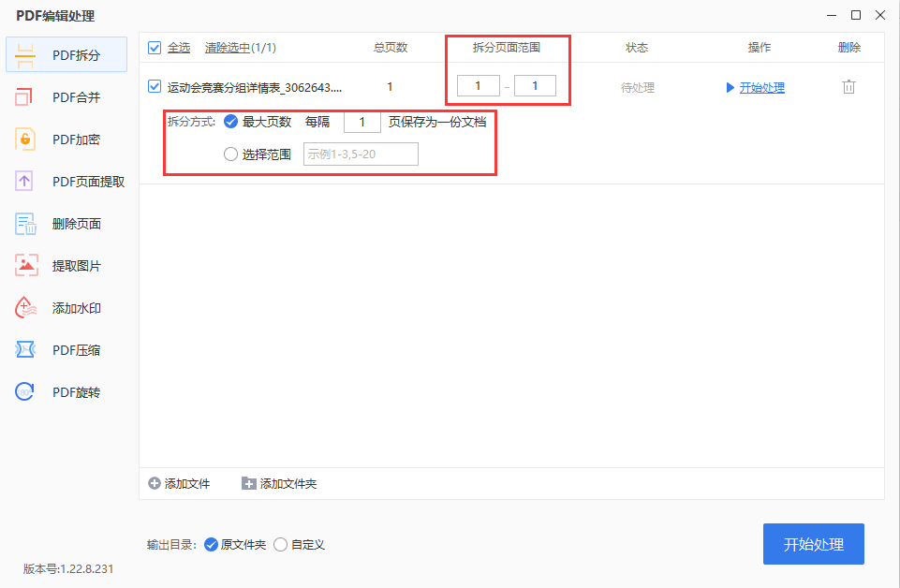Viewport: 900px width, 588px height.
Task: Go to PDF旋转 tab
Action: click(66, 392)
